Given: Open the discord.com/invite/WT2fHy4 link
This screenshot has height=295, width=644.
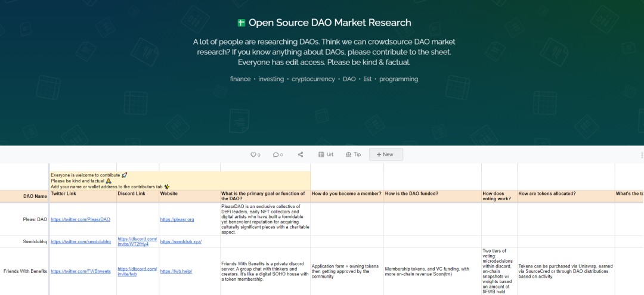Looking at the screenshot, I should [137, 241].
